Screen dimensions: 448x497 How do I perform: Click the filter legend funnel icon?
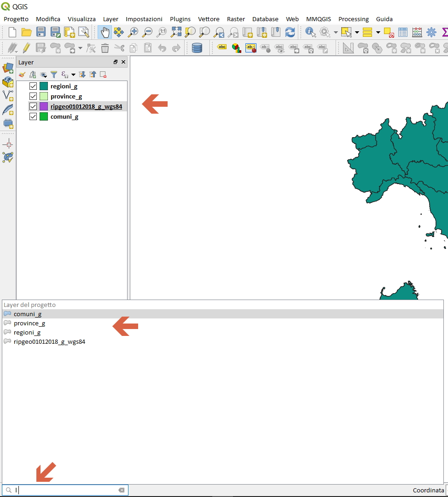54,75
